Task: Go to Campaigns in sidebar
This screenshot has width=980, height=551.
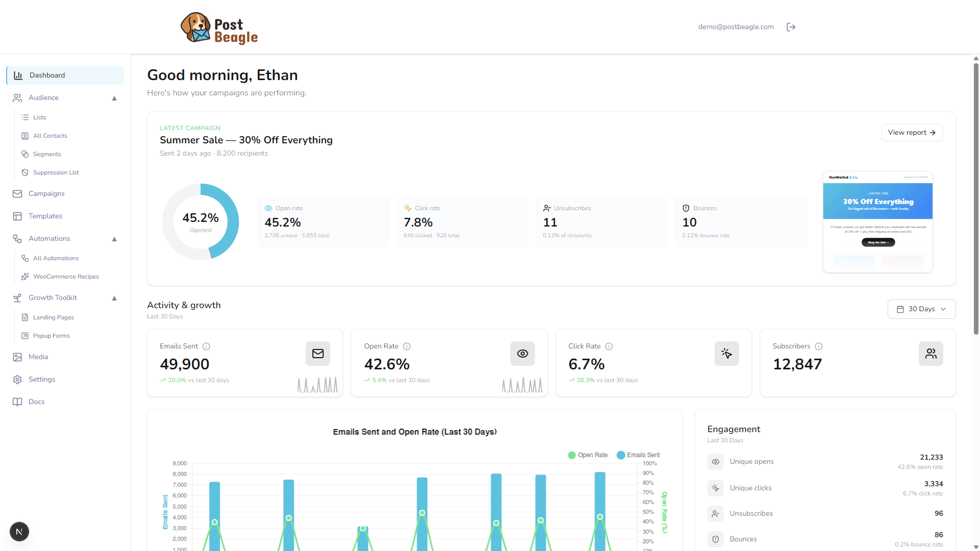Action: point(65,194)
